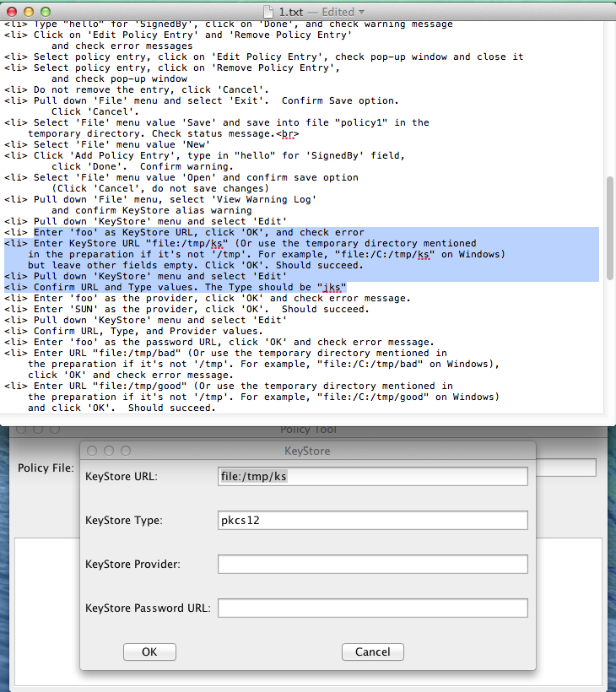The image size is (616, 692).
Task: Click the document icon beside 1.txt title
Action: click(267, 12)
